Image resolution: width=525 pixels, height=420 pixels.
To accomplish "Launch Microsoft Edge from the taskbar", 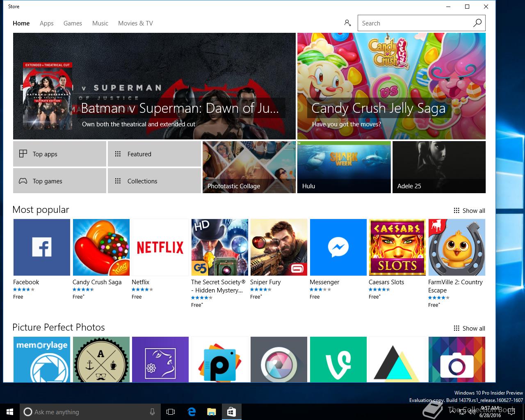I will coord(192,412).
